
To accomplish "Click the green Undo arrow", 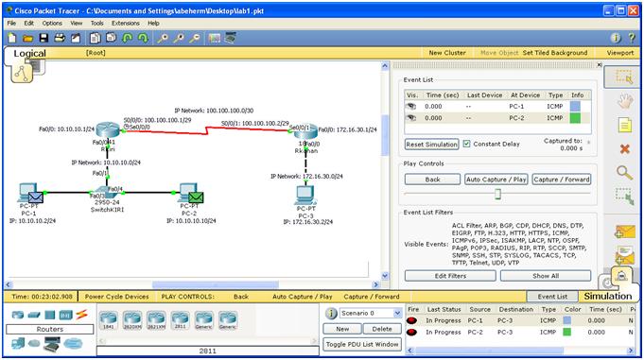I will pyautogui.click(x=128, y=38).
